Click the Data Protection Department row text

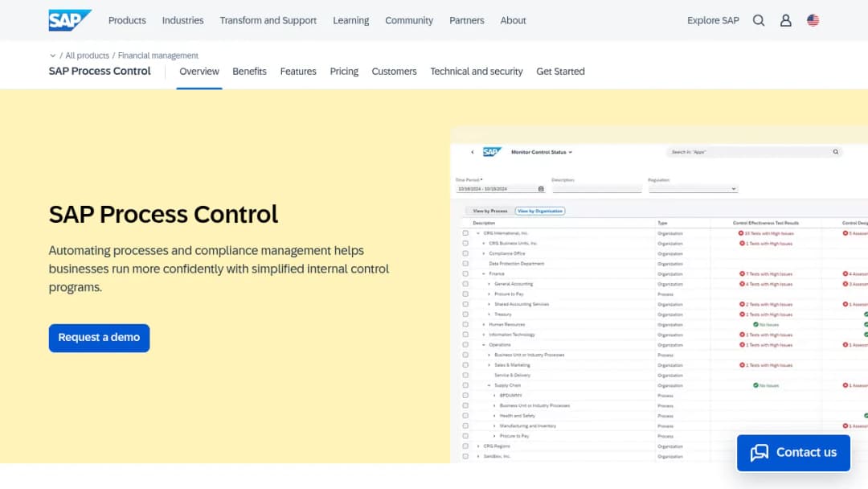[x=517, y=264]
